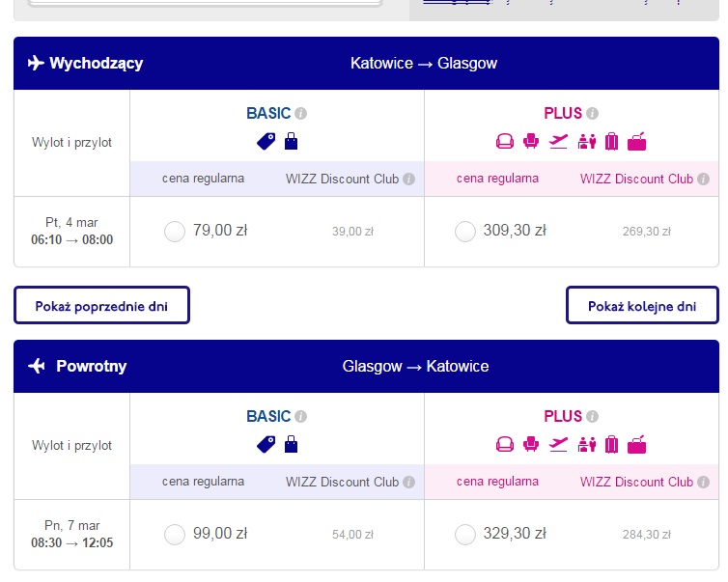The image size is (728, 582).
Task: Click outbound Discount Club price 39,00 zł
Action: (352, 231)
